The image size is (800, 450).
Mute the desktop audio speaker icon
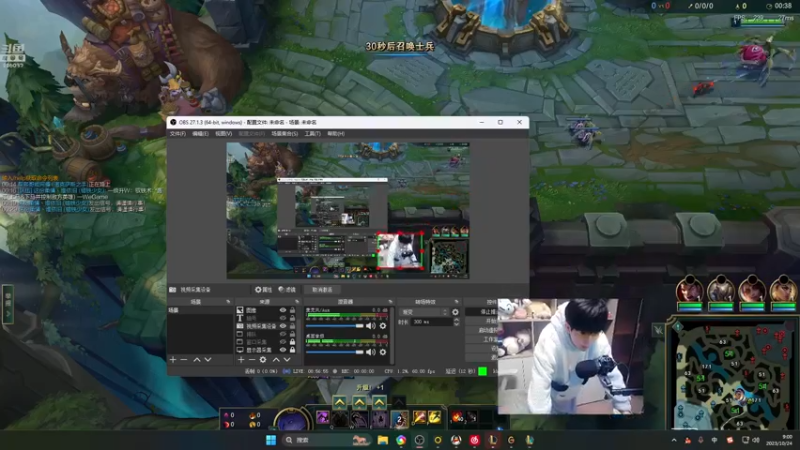pyautogui.click(x=371, y=352)
